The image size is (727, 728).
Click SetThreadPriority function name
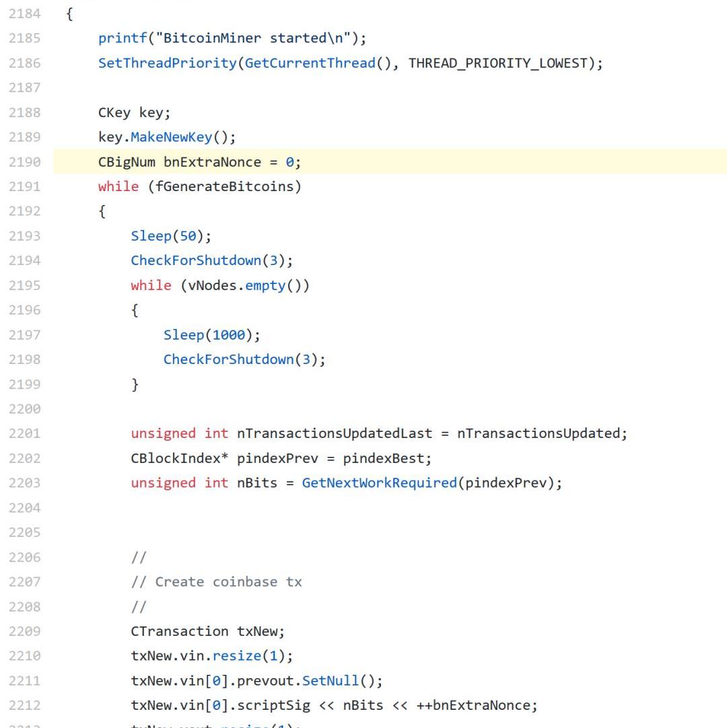(167, 63)
